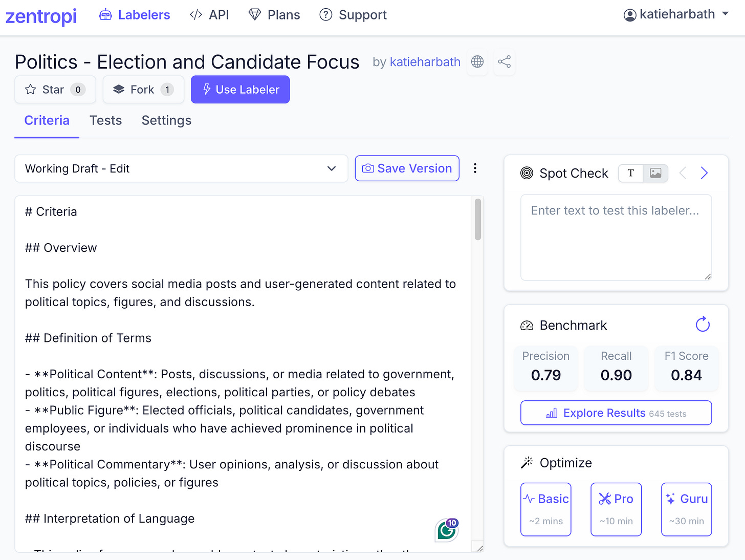Click the globe visibility icon
Screen dimensions: 745x560
point(477,62)
